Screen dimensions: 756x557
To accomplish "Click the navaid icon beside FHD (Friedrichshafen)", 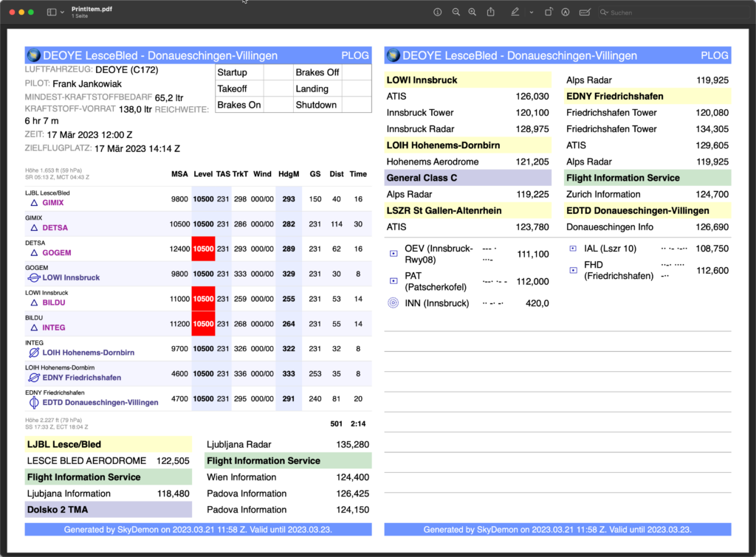I will click(573, 270).
